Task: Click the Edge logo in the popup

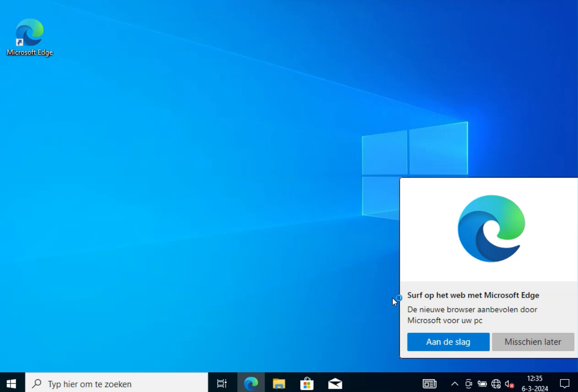Action: coord(491,229)
